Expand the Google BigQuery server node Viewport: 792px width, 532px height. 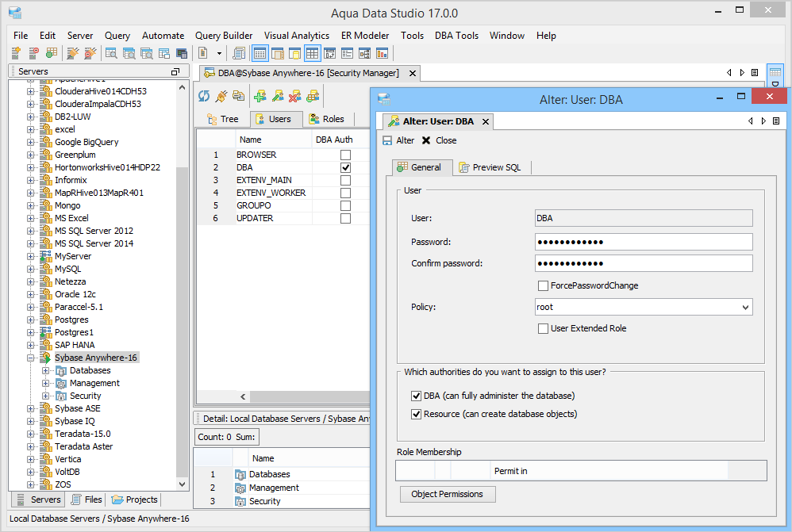click(31, 142)
